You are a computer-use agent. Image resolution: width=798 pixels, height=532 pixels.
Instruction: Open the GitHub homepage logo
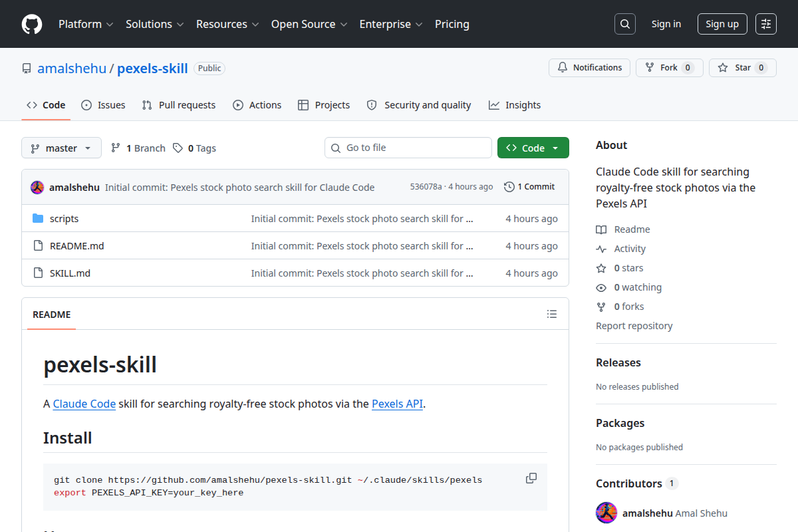click(32, 24)
